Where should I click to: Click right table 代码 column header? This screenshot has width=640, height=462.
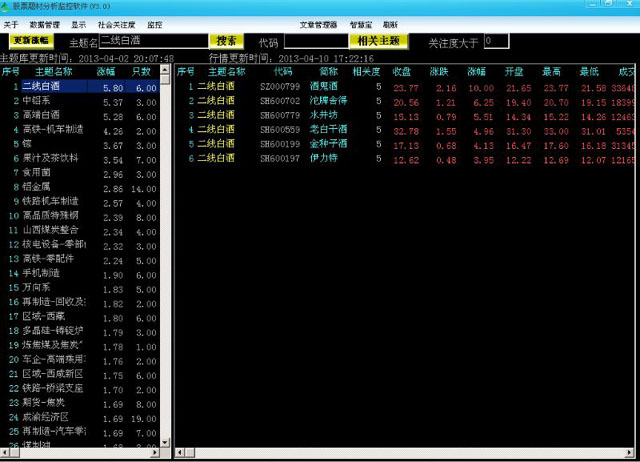(x=283, y=71)
